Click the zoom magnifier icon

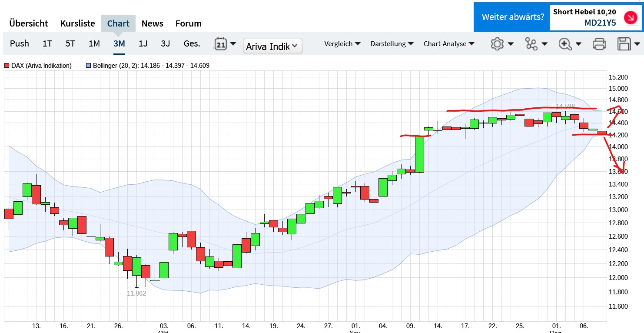pos(565,44)
